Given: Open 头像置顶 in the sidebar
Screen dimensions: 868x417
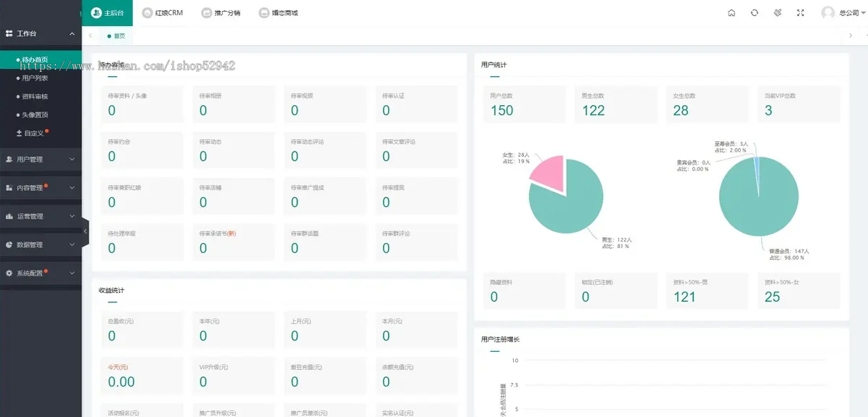Looking at the screenshot, I should [x=41, y=115].
